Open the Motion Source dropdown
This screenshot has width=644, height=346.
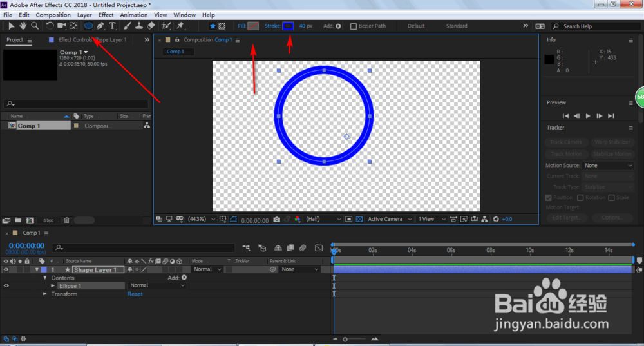tap(608, 165)
